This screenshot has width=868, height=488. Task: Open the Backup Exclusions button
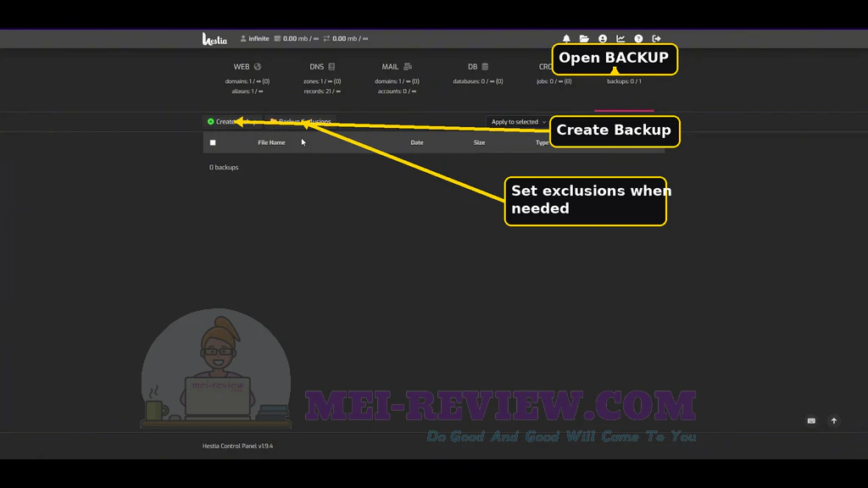pyautogui.click(x=301, y=122)
